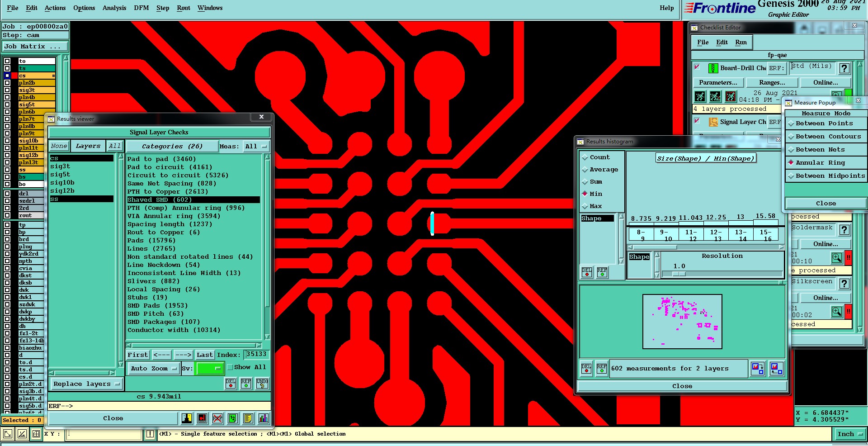Click the grid icon beside X Y field

[x=37, y=434]
